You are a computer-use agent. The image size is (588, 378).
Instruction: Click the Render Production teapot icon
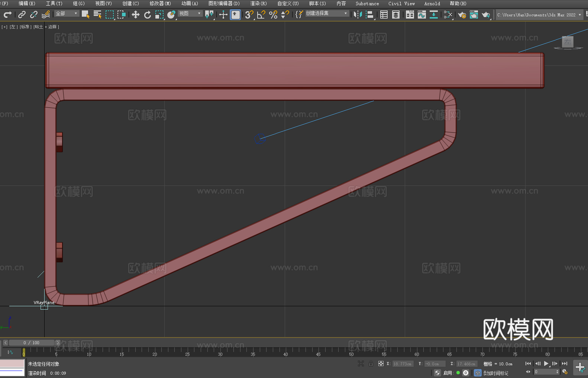[486, 14]
